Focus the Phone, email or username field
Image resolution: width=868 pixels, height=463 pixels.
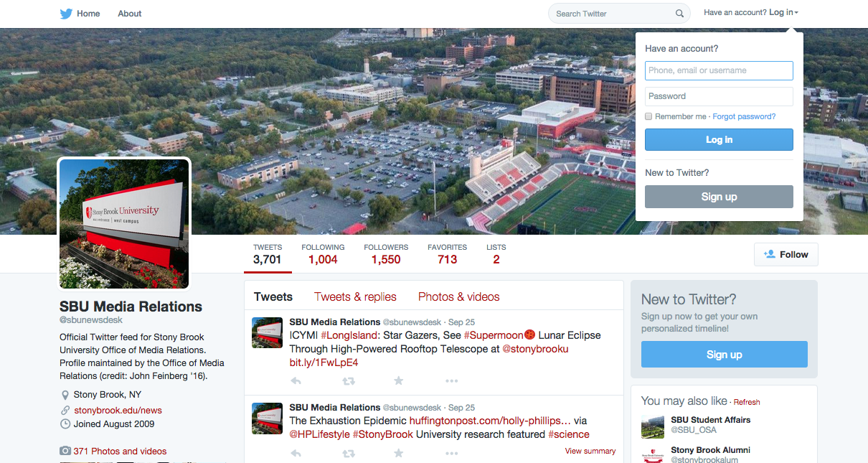(719, 70)
